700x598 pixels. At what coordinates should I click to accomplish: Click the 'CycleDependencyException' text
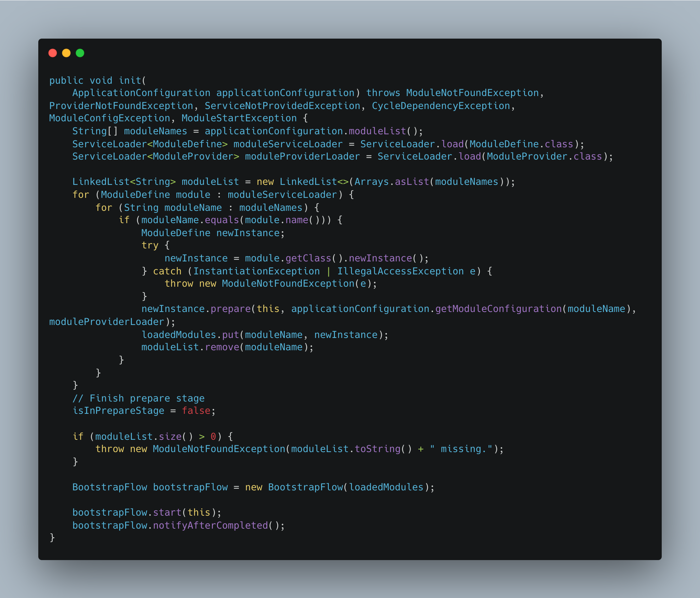point(441,106)
